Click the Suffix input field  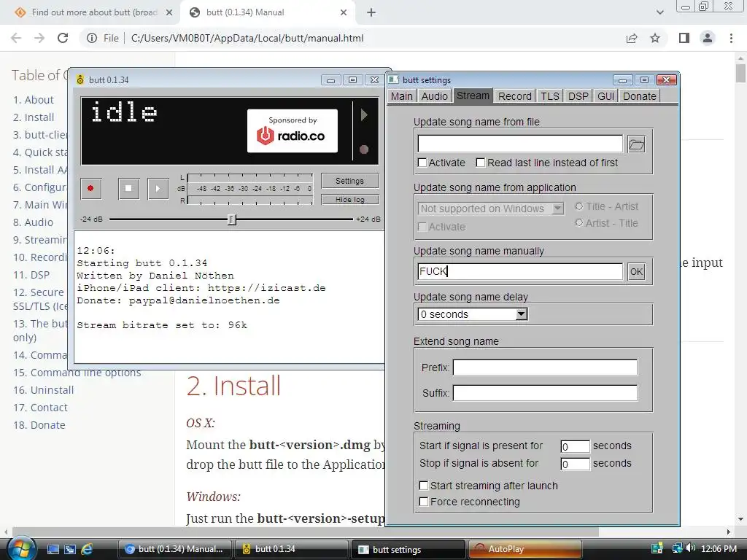tap(545, 393)
